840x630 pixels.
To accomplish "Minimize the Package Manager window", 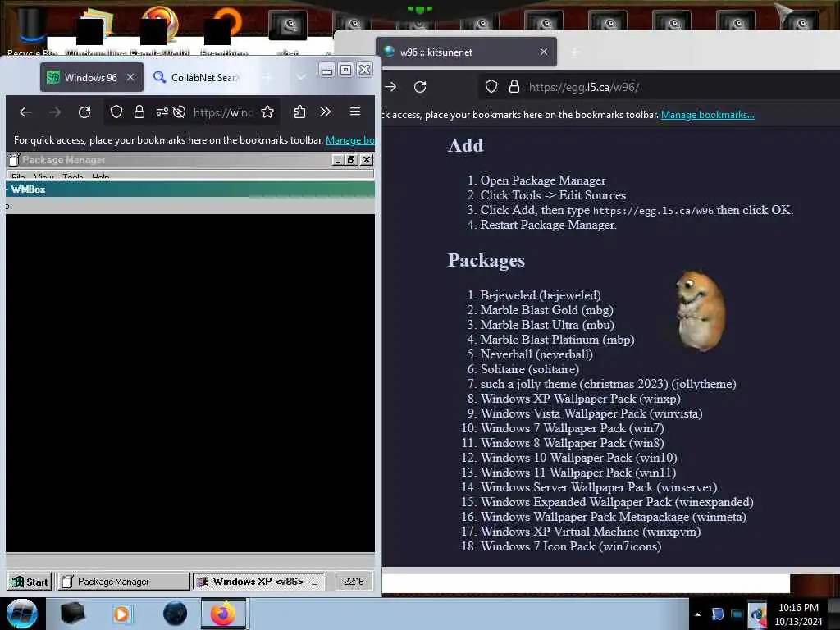I will (x=337, y=160).
